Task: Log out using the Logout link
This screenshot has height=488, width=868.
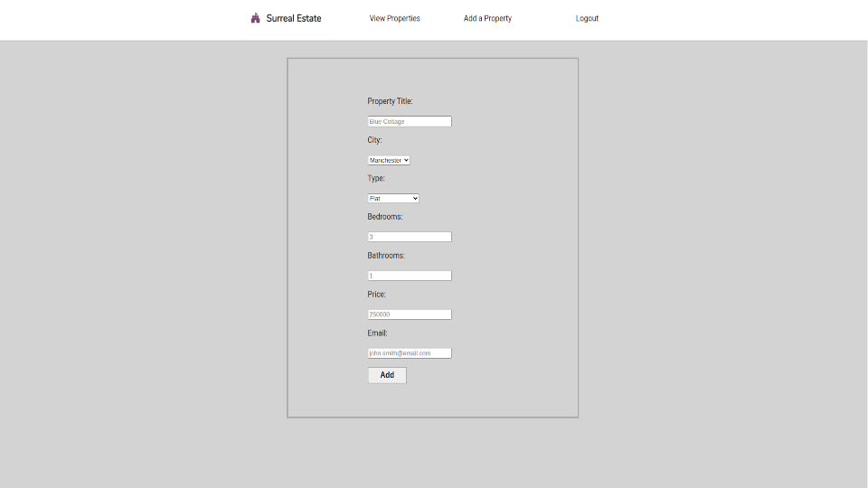Action: tap(587, 18)
